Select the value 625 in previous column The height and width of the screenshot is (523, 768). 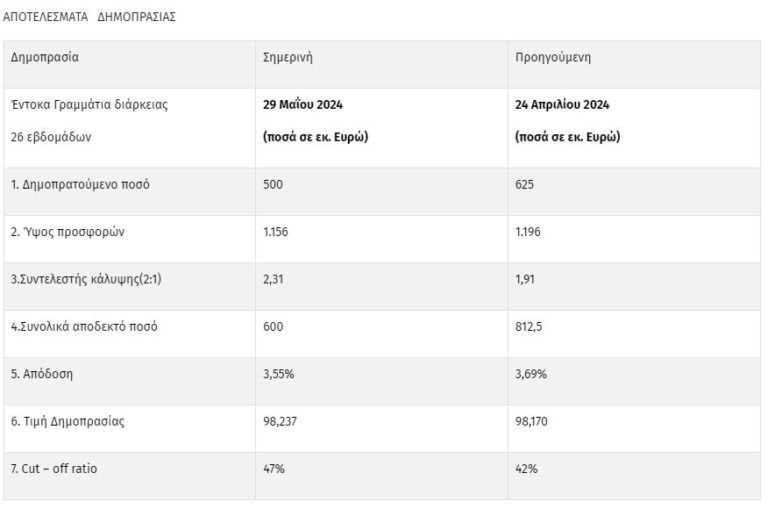pyautogui.click(x=525, y=185)
